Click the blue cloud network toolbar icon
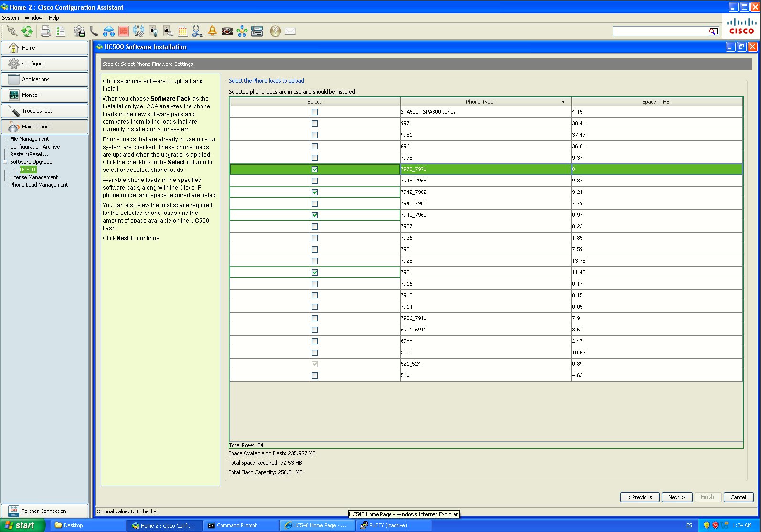761x532 pixels. pos(109,32)
